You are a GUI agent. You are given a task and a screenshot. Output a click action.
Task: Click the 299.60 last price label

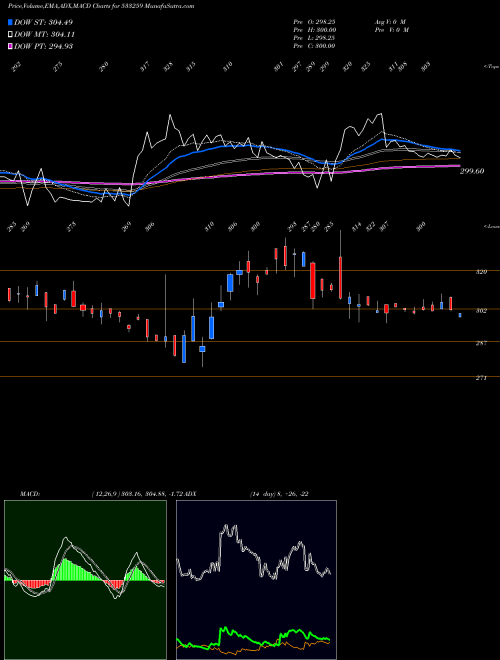point(472,171)
